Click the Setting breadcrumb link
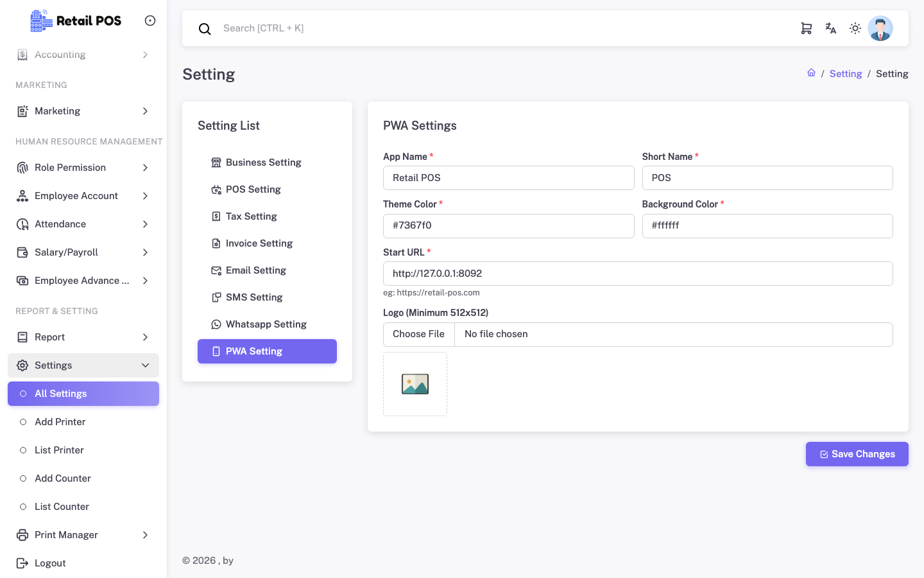This screenshot has height=578, width=924. [x=846, y=74]
